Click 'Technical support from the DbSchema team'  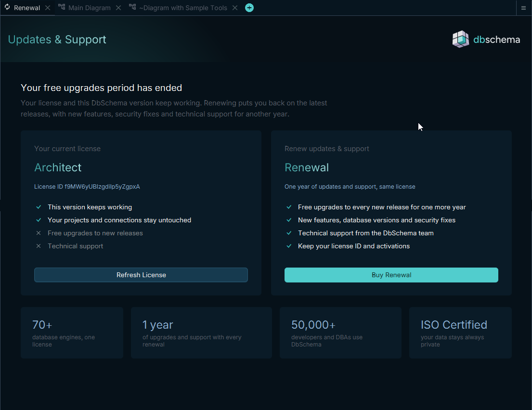(x=366, y=233)
